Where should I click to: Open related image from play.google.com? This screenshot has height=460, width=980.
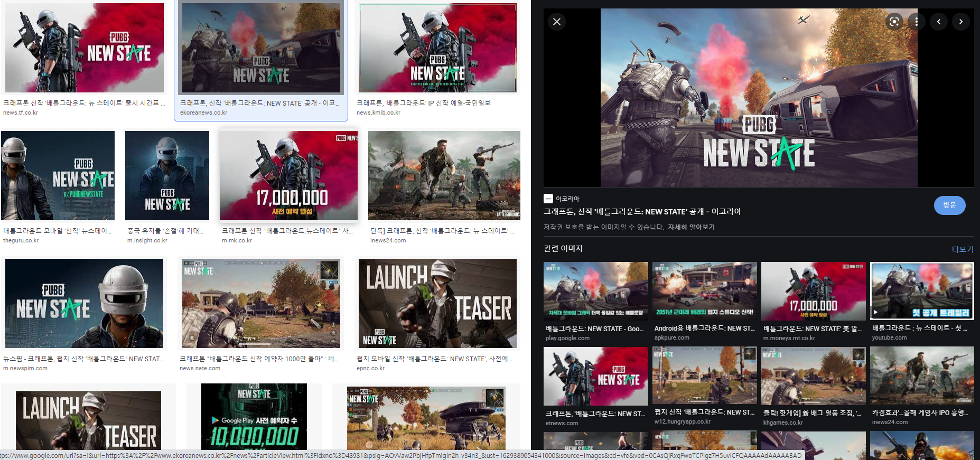595,291
